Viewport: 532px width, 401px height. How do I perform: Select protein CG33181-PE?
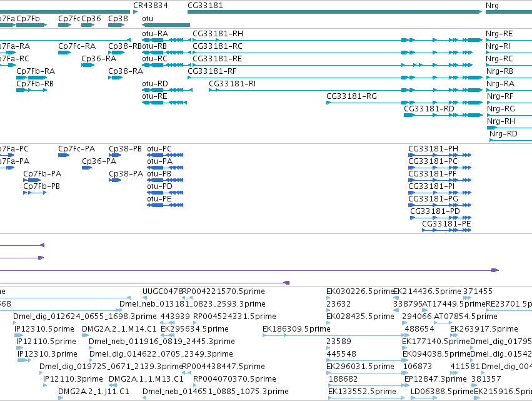[x=447, y=230]
